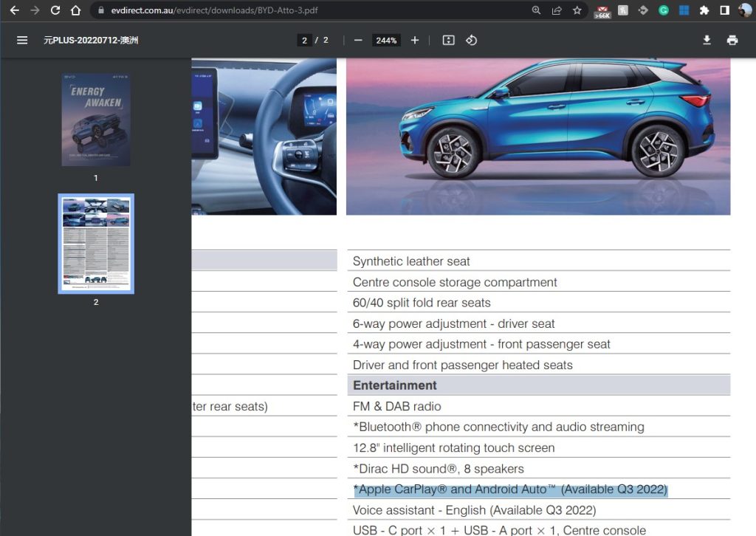Screen dimensions: 756x536
Task: Open the page number input field
Action: click(x=304, y=41)
